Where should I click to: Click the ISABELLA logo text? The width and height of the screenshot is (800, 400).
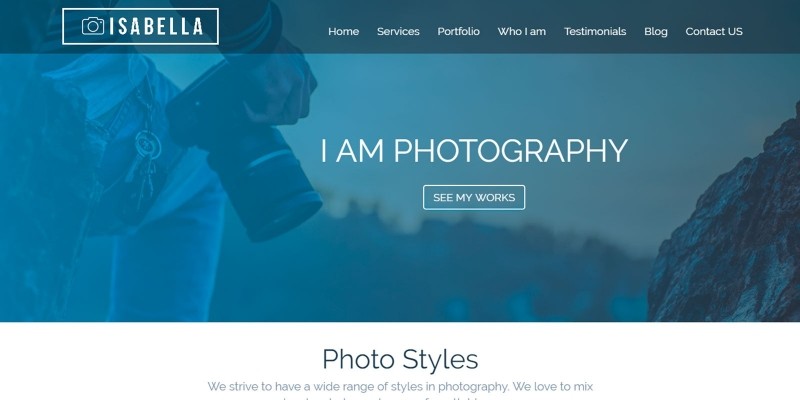click(x=156, y=27)
